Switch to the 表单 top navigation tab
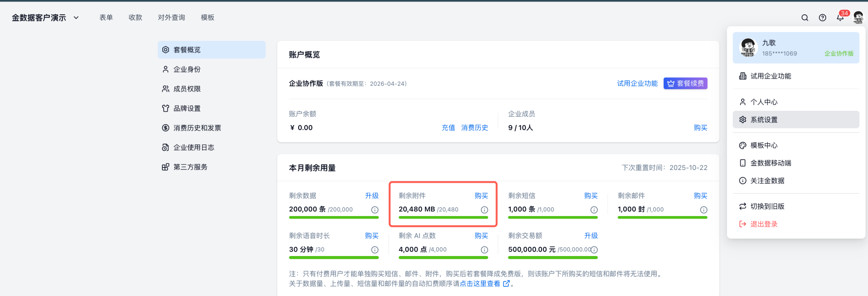The width and height of the screenshot is (868, 296). [x=106, y=17]
